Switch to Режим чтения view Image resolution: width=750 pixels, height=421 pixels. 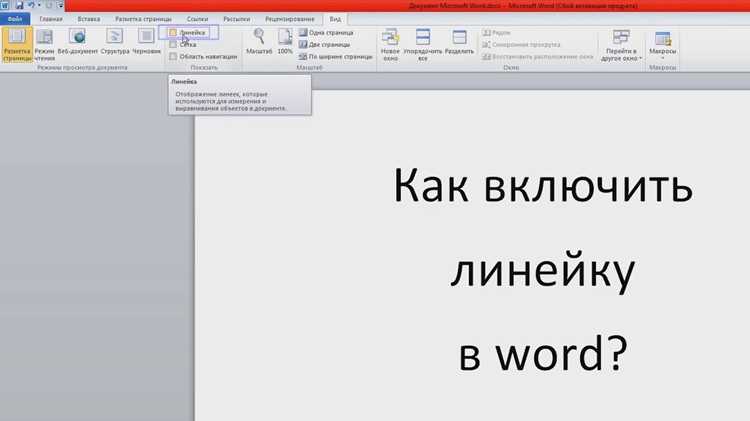pos(44,44)
